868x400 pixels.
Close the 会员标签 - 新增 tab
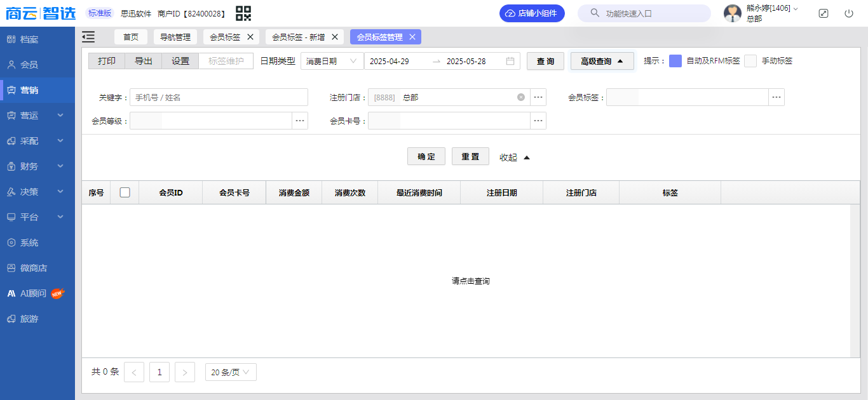[x=335, y=37]
